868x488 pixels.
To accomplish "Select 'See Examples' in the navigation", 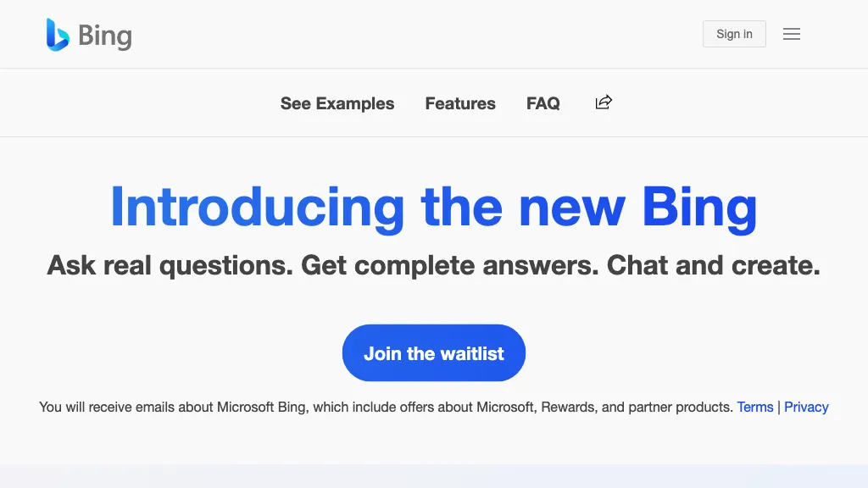I will pyautogui.click(x=337, y=103).
